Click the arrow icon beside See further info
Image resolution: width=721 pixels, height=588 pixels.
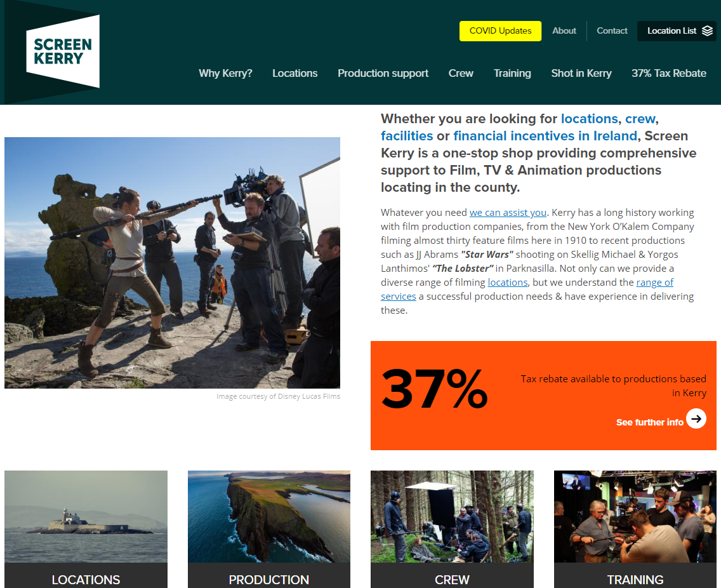tap(696, 418)
